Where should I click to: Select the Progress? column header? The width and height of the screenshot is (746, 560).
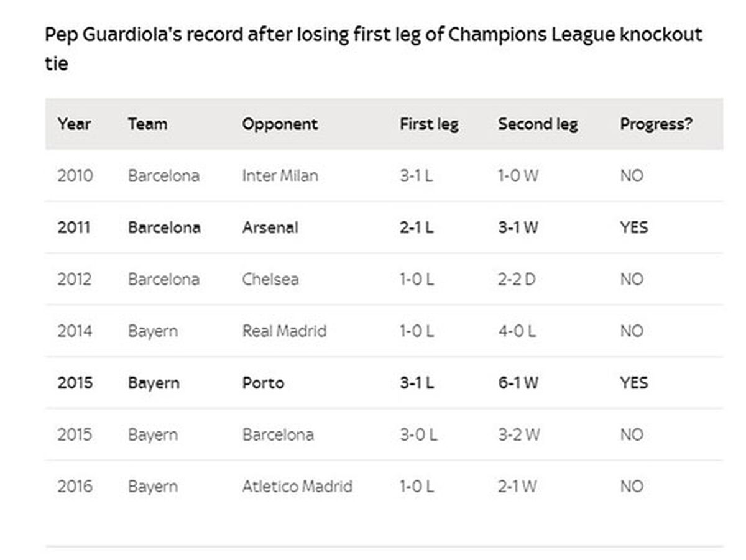coord(656,124)
